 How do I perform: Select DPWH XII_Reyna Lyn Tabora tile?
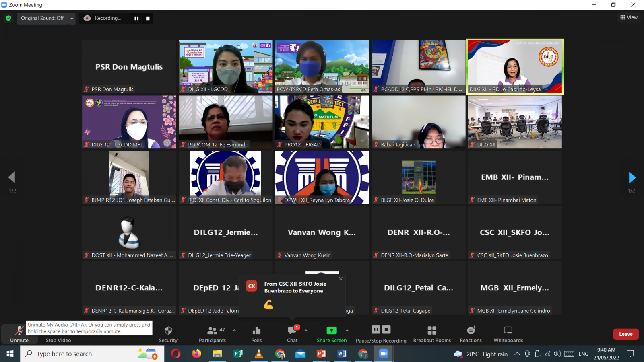click(322, 177)
